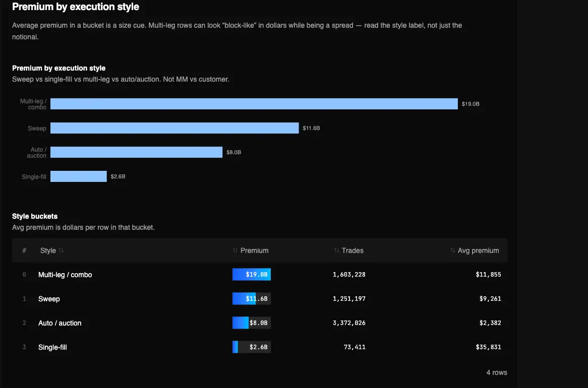Click avg premium value $9,261
Screen dimensions: 588x388
[490, 299]
